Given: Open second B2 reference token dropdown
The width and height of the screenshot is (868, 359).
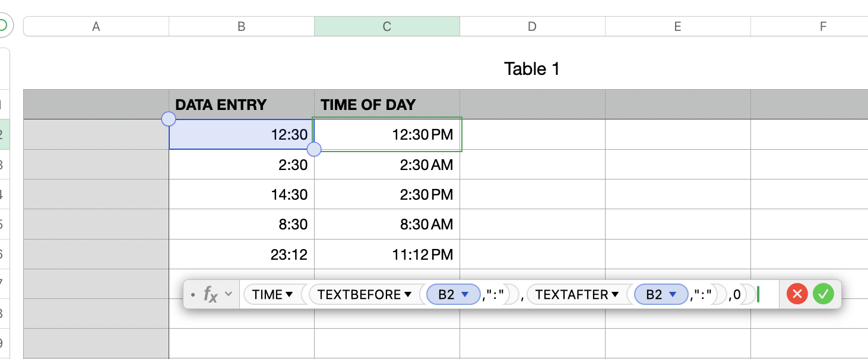Looking at the screenshot, I should point(673,295).
